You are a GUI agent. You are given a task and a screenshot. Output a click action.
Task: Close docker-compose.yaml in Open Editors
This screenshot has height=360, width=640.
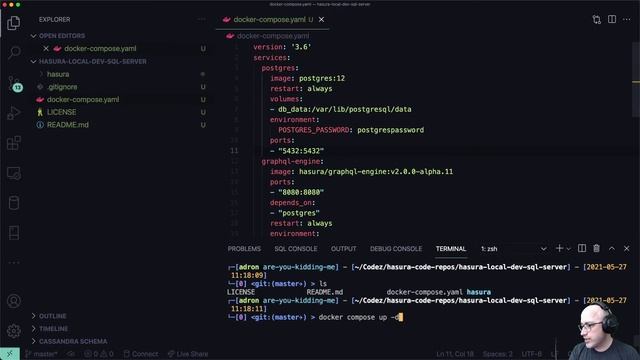[46, 48]
